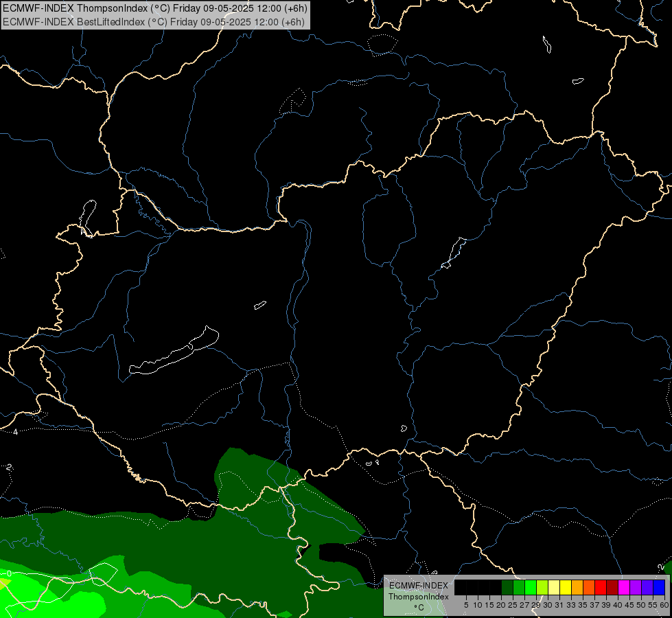Select the pale yellow 30-31 legend swatch

[554, 587]
